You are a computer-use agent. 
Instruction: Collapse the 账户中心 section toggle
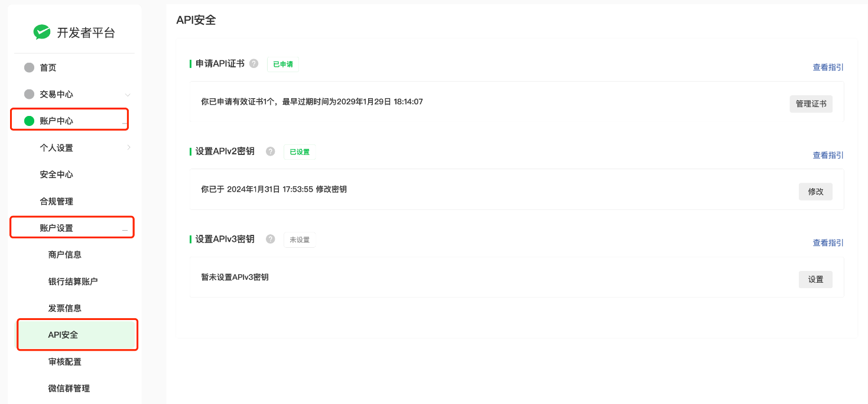(125, 123)
